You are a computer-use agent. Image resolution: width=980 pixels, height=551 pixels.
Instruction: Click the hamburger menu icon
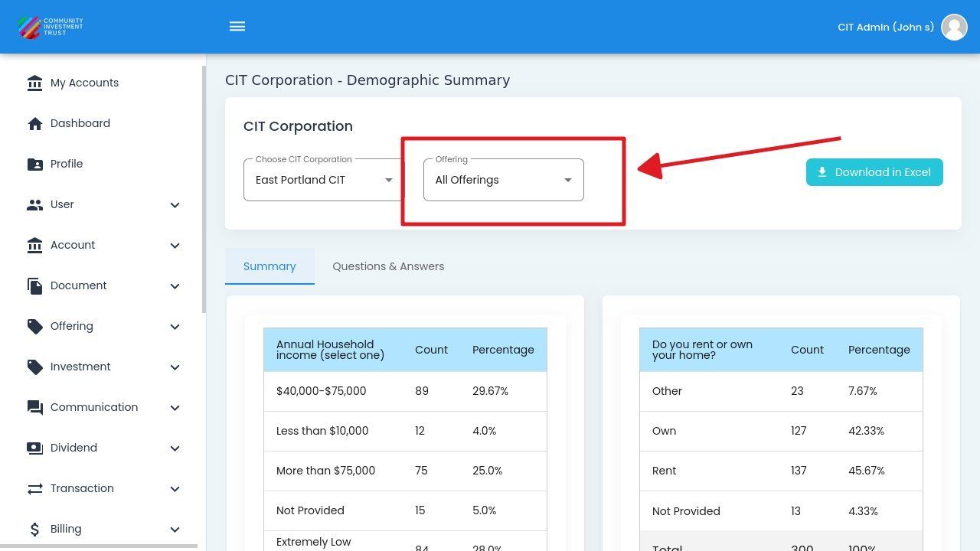click(237, 27)
